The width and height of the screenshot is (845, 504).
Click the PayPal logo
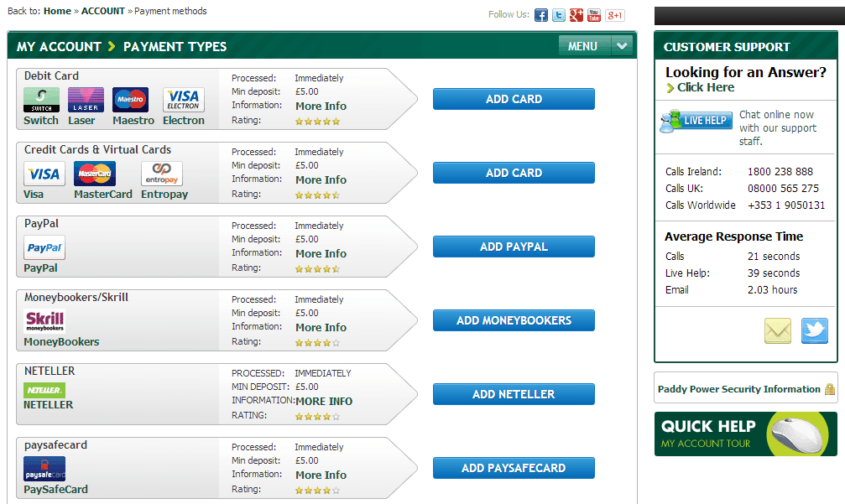point(44,247)
